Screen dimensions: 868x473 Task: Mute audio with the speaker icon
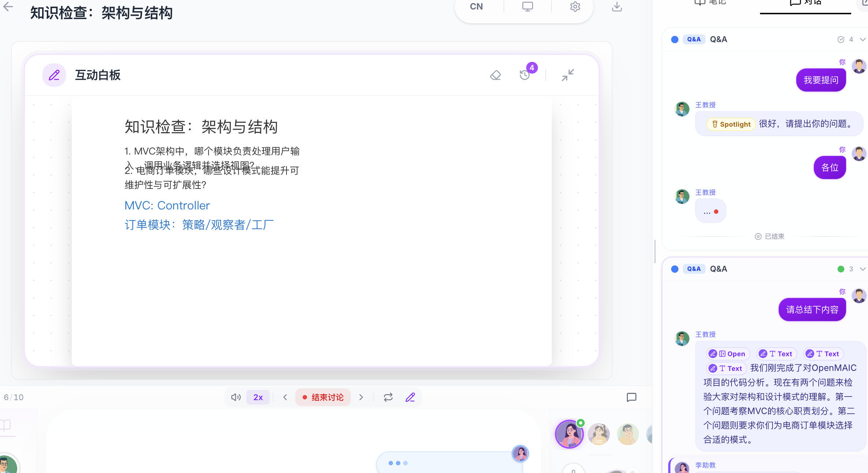(236, 397)
